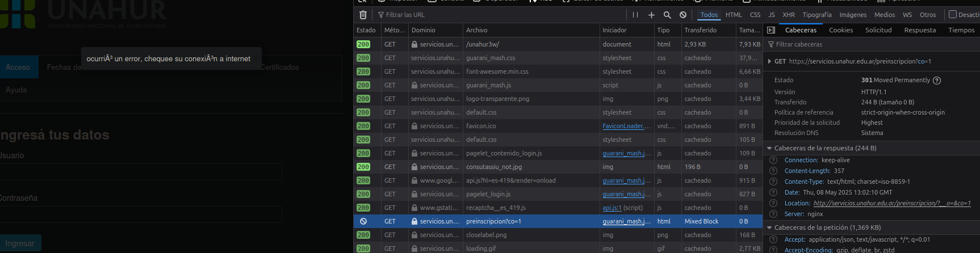Screen dimensions: 980x253
Task: Collapse the details sidebar with the toggle pane icon
Action: pyautogui.click(x=771, y=30)
